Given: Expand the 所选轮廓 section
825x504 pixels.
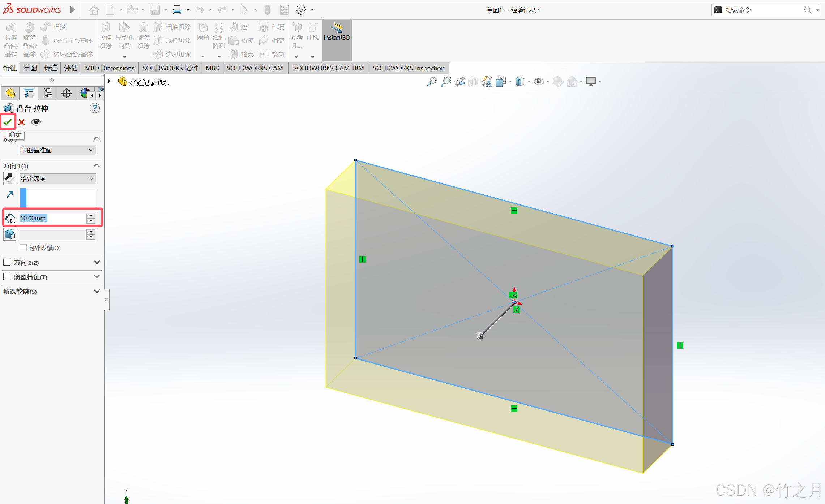Looking at the screenshot, I should [x=97, y=291].
